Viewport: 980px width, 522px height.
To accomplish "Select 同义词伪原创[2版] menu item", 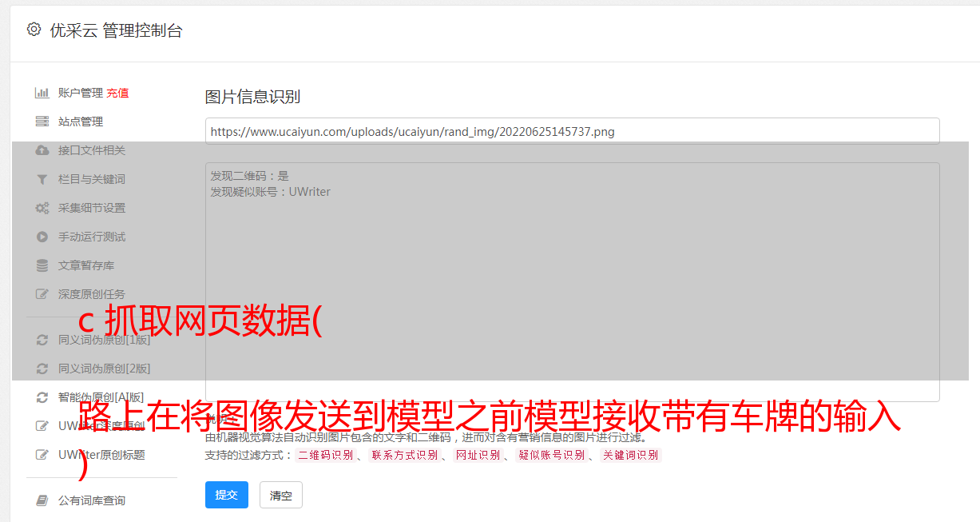I will [x=105, y=369].
